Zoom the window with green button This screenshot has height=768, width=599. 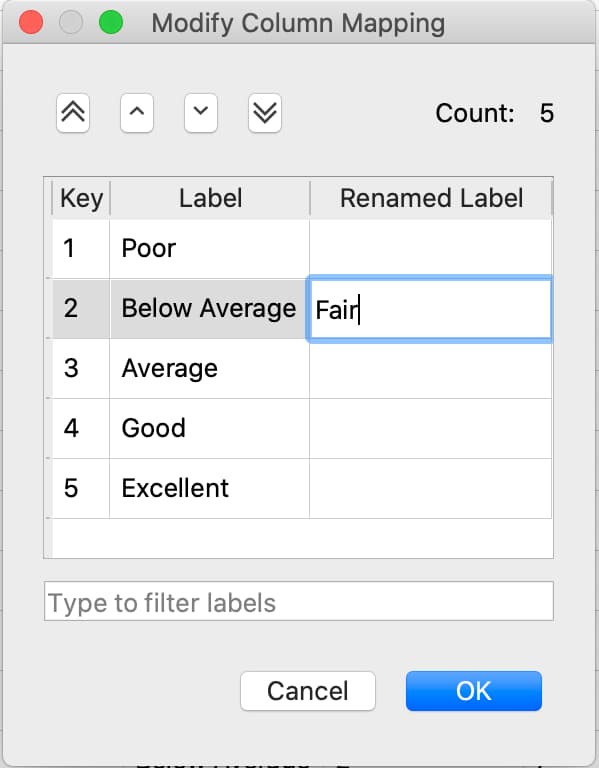click(111, 22)
